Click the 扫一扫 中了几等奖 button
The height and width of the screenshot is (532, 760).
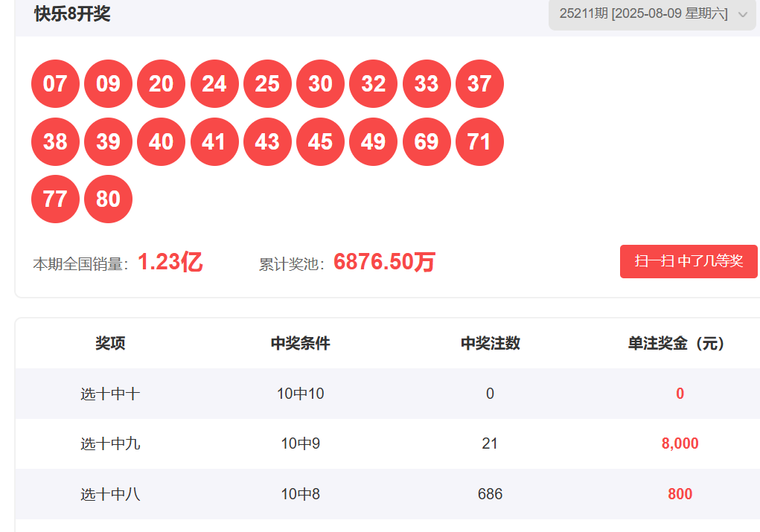coord(689,262)
